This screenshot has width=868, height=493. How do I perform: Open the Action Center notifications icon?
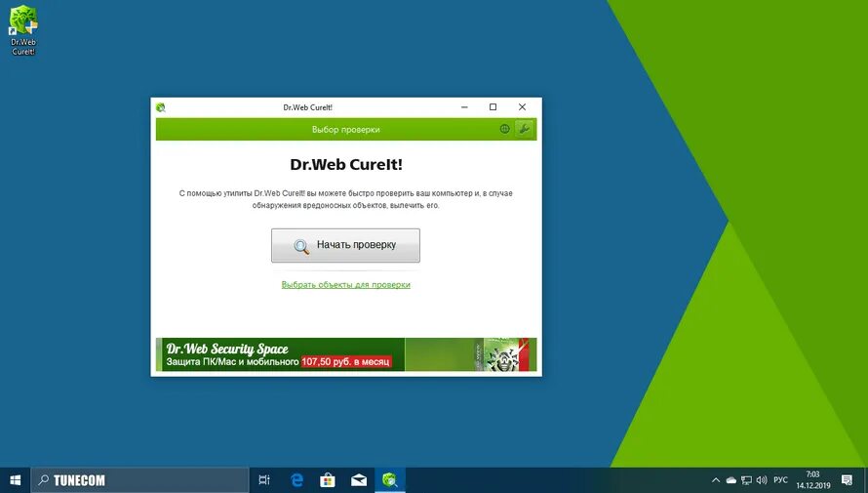coord(847,480)
